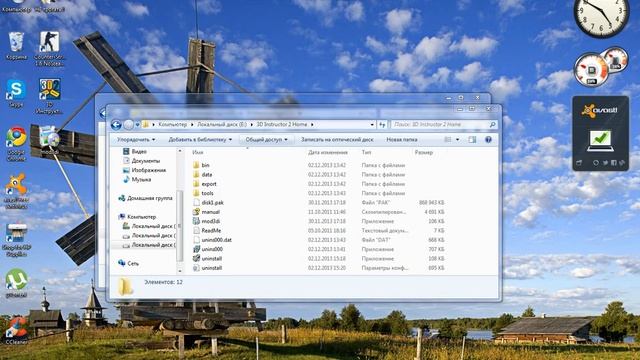This screenshot has width=640, height=360.
Task: Launch the 3D Инструктор desktop shortcut
Action: click(49, 96)
